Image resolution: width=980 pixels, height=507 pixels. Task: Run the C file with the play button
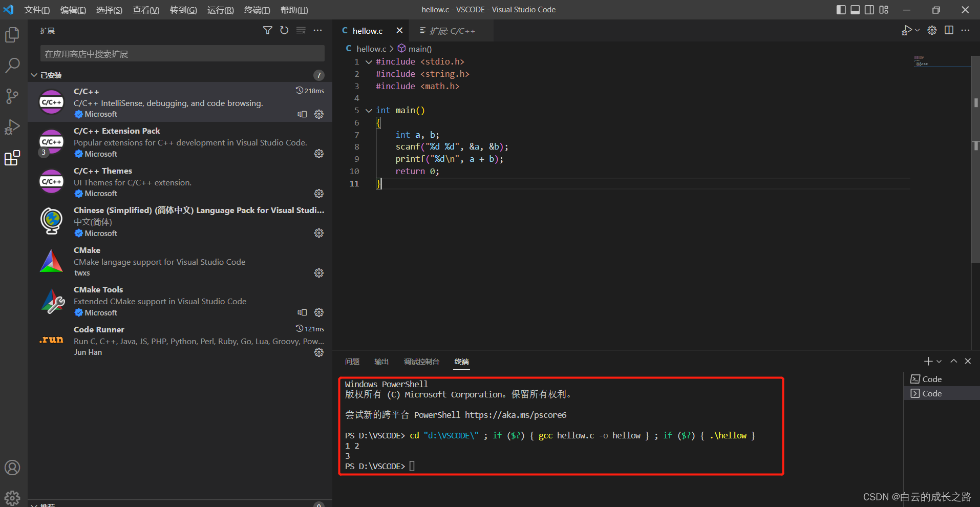pos(906,31)
